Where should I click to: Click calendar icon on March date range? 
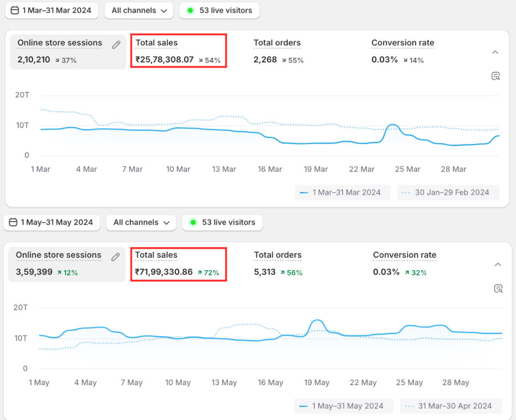click(15, 10)
